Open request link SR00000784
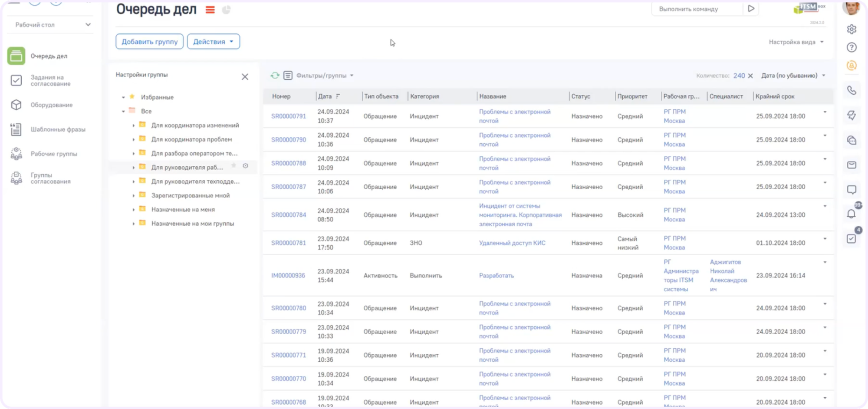 click(289, 215)
